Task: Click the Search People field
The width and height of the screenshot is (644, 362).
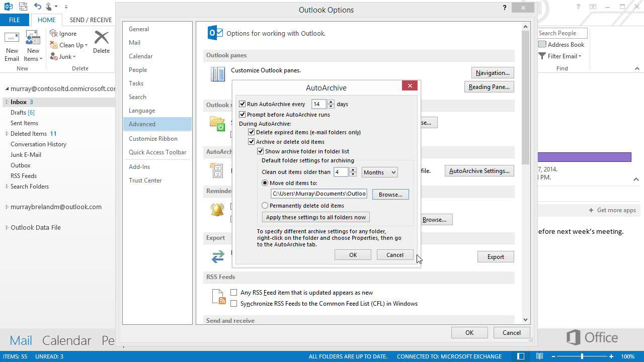Action: click(x=562, y=33)
